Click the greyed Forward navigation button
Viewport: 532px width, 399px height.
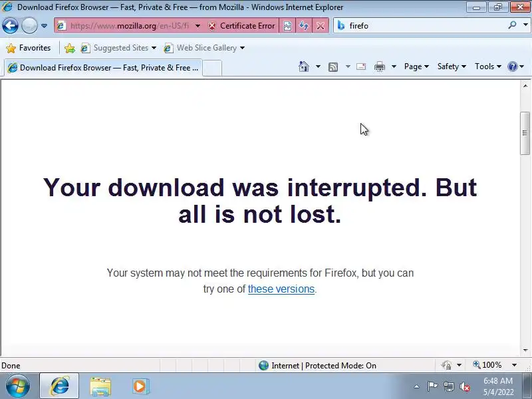point(29,25)
